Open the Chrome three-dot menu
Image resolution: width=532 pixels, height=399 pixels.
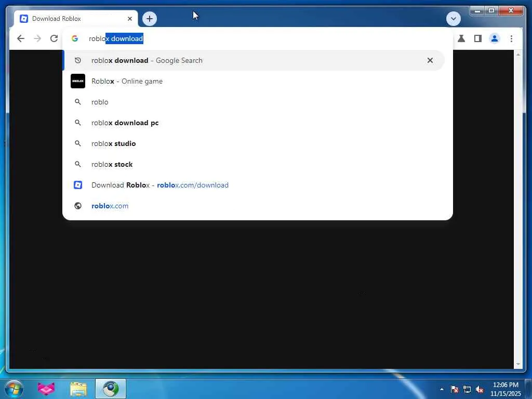tap(511, 38)
